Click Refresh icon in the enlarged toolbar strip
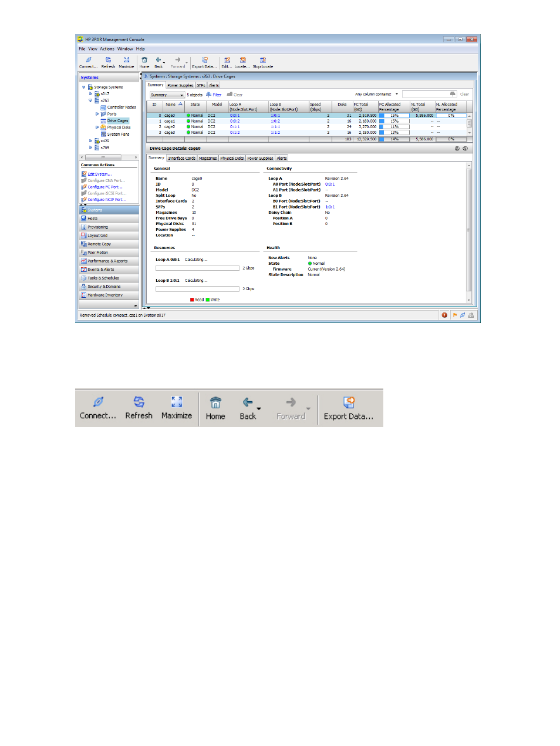 click(139, 402)
